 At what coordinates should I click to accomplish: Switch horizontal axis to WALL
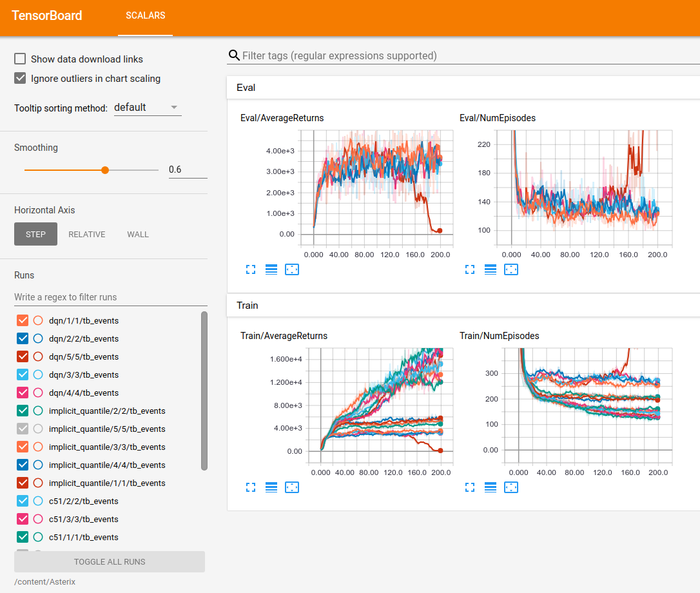pos(138,235)
